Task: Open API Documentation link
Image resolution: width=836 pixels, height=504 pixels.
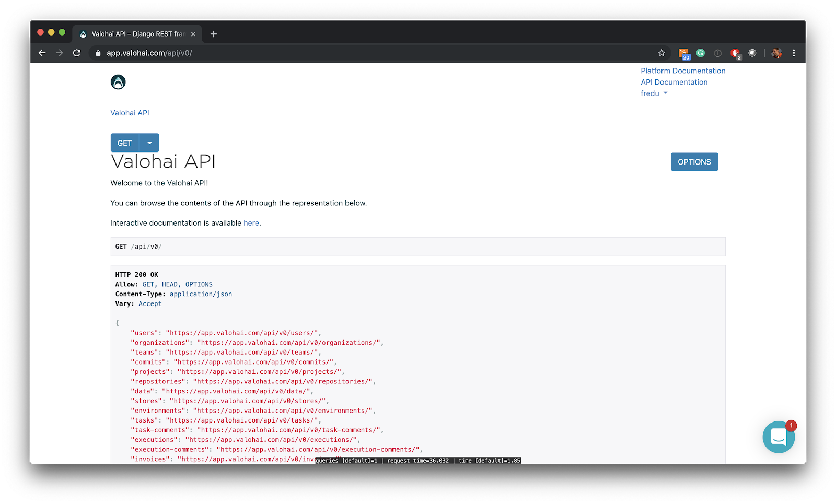Action: (x=674, y=82)
